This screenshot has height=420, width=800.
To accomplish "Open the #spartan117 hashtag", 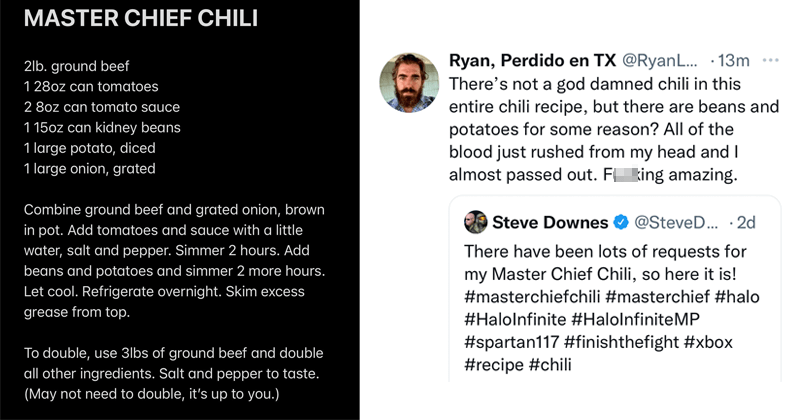I will [x=512, y=342].
